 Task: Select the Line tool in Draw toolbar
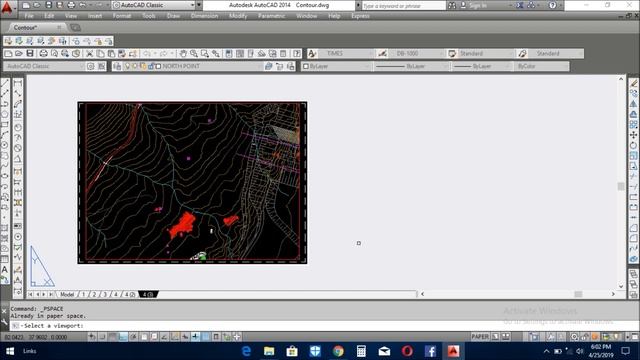tap(5, 83)
